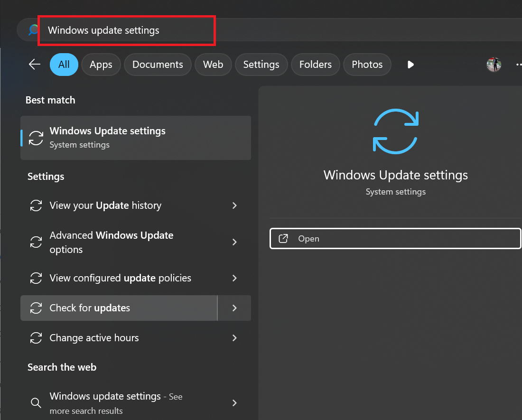The image size is (522, 420).
Task: Switch to the Documents filter tab
Action: (158, 65)
